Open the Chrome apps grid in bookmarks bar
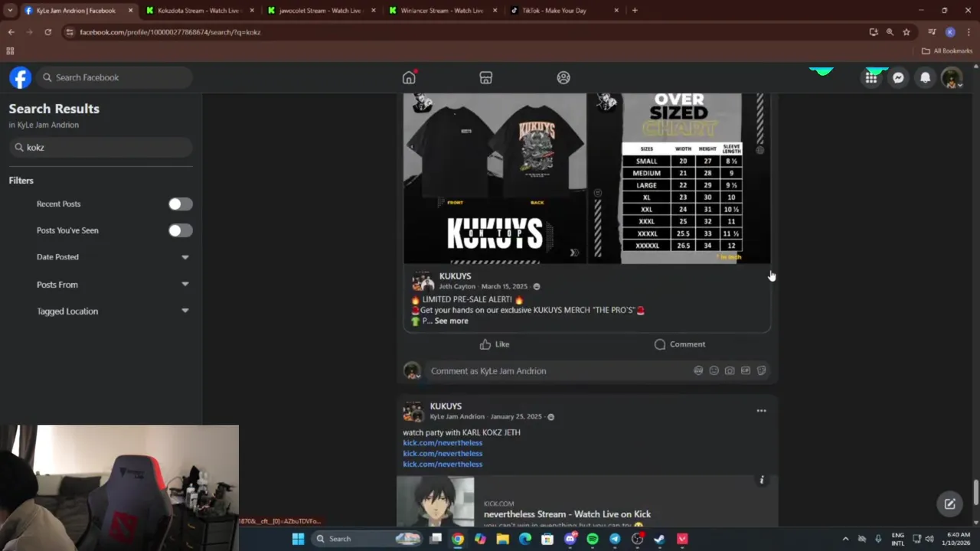This screenshot has height=551, width=980. (x=10, y=51)
